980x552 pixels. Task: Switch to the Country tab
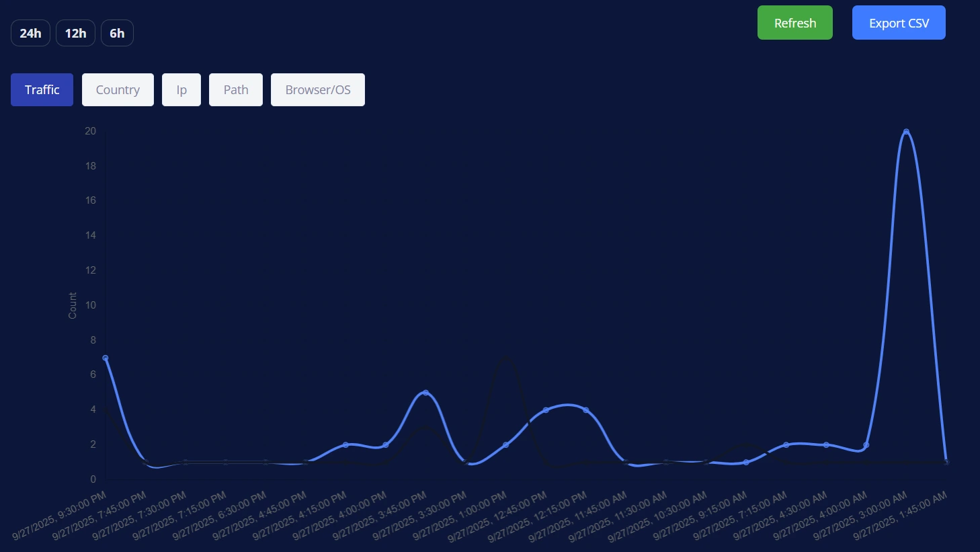pyautogui.click(x=118, y=90)
